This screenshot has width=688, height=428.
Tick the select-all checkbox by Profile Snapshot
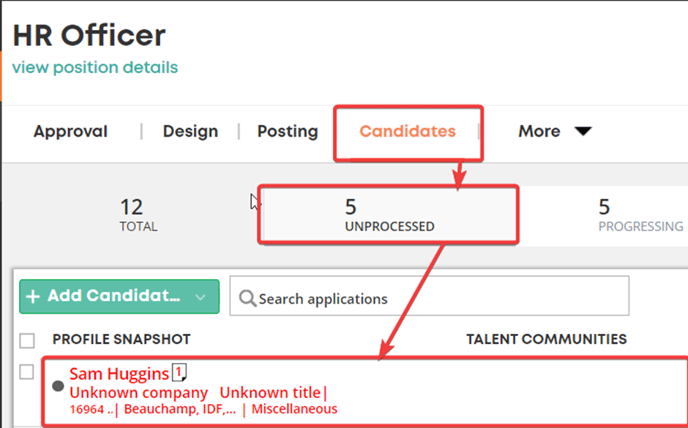[x=27, y=341]
